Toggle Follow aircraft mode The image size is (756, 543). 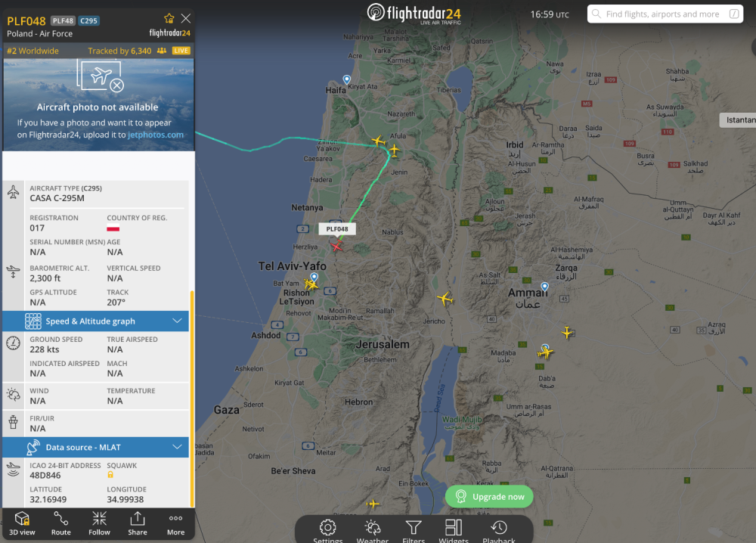point(99,523)
